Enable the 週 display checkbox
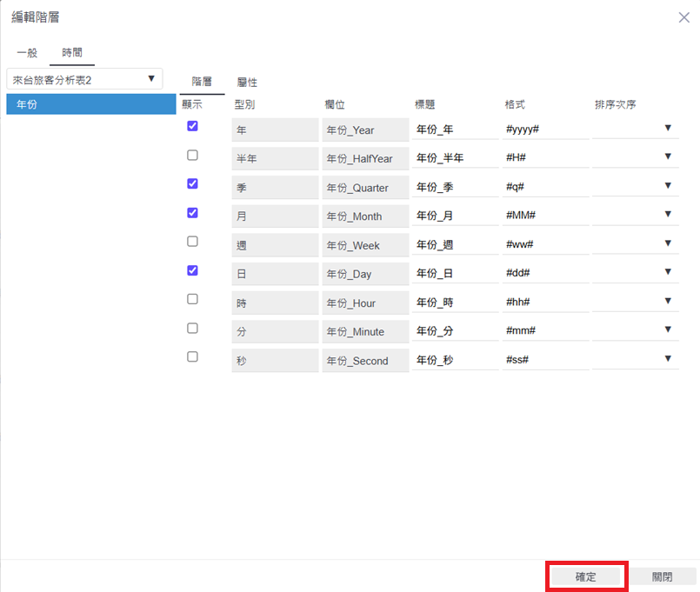Viewport: 700px width, 592px height. point(192,241)
